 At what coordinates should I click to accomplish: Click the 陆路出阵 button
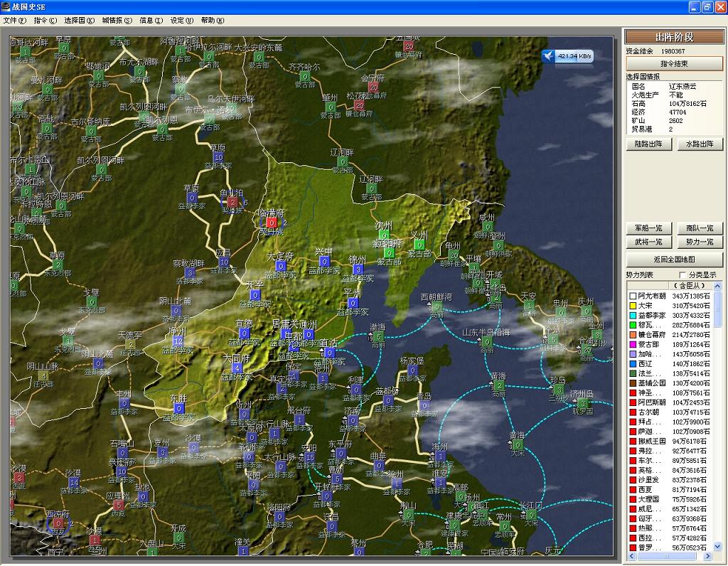(x=648, y=144)
